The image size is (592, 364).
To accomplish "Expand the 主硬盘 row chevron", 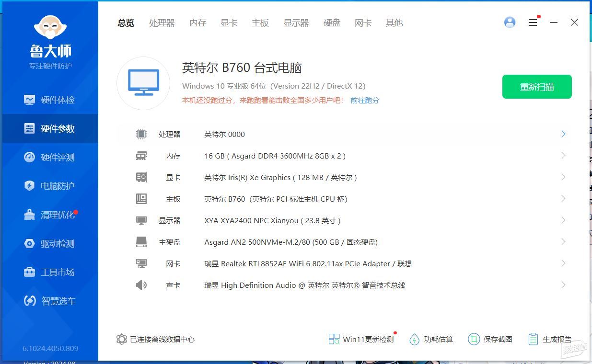I will (x=564, y=242).
